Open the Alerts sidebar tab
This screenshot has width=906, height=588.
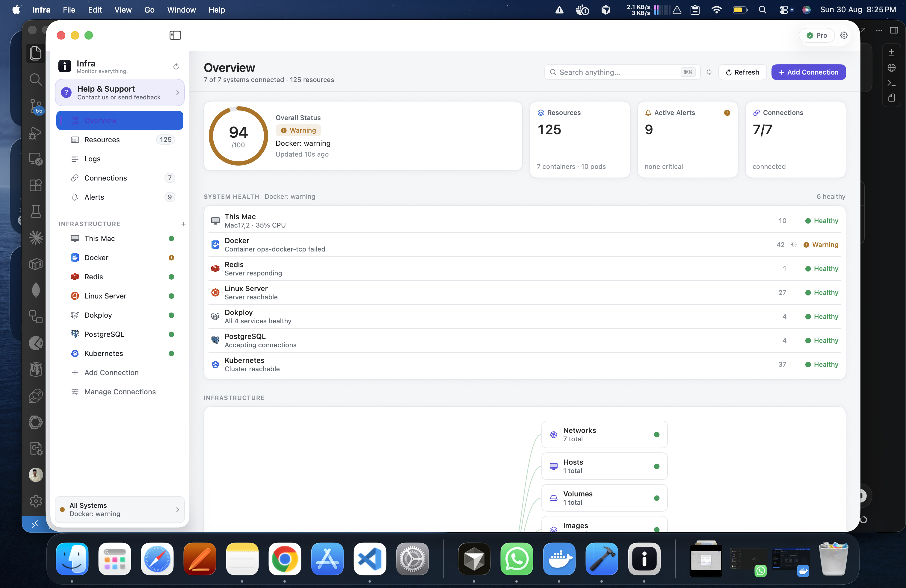coord(120,197)
